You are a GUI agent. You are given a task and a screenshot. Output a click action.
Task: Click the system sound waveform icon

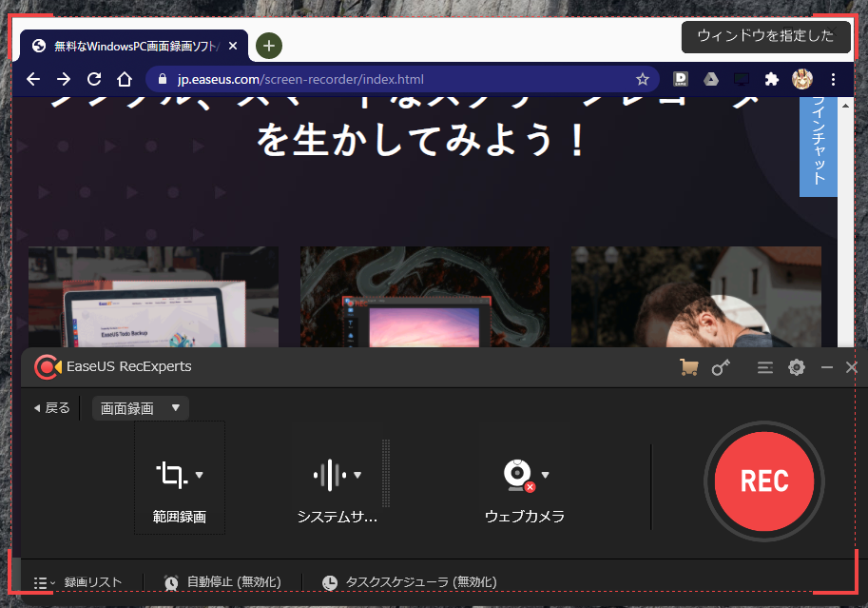(330, 475)
